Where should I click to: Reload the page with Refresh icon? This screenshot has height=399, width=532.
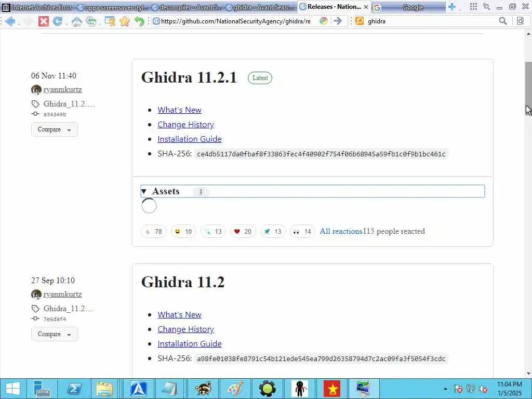[x=57, y=21]
